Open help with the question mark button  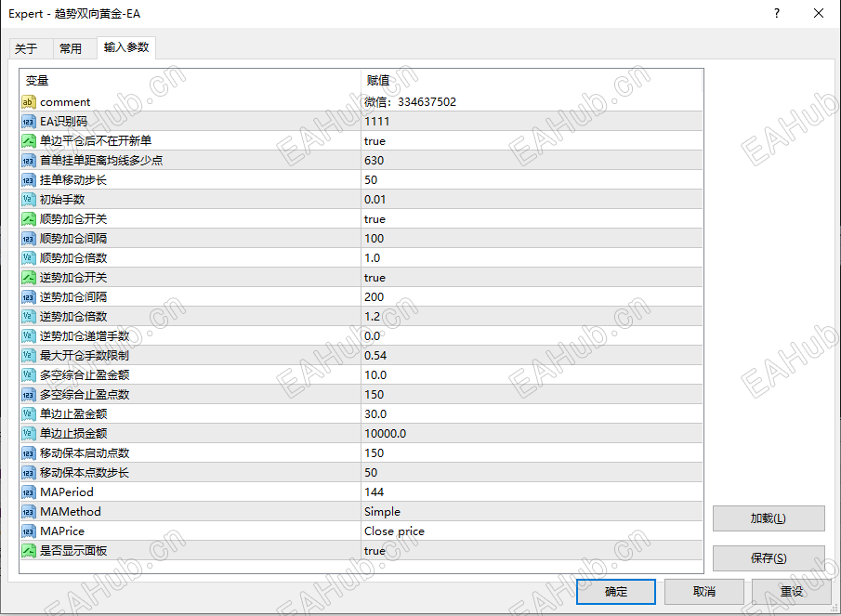pyautogui.click(x=777, y=13)
